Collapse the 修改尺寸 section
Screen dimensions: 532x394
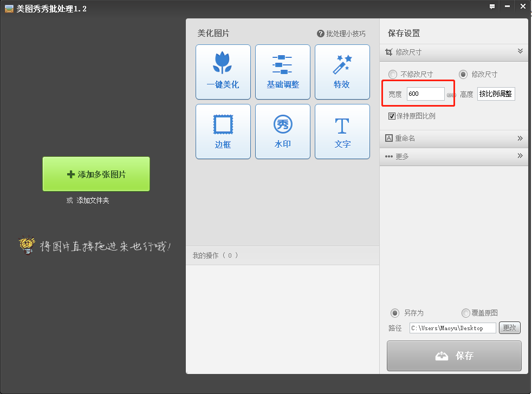[x=520, y=51]
